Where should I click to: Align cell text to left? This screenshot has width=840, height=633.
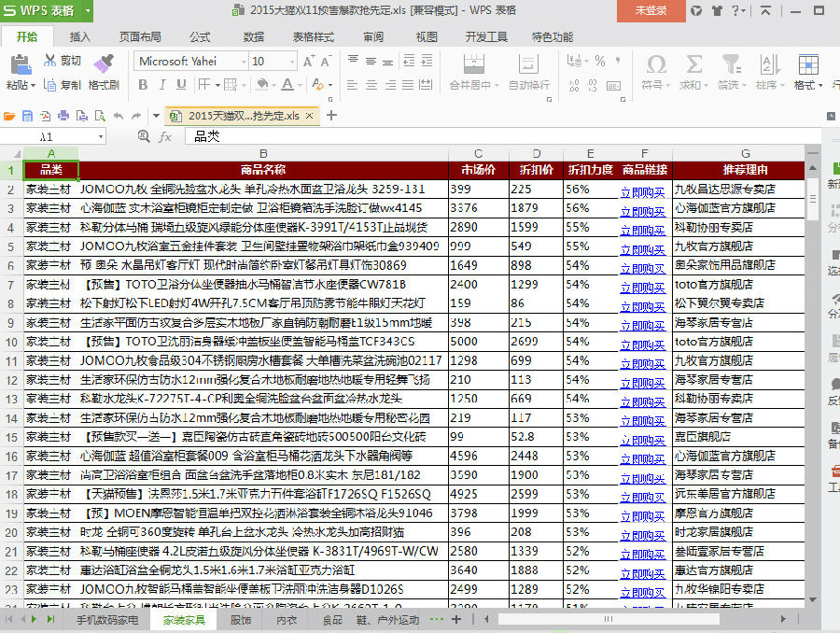[x=352, y=85]
